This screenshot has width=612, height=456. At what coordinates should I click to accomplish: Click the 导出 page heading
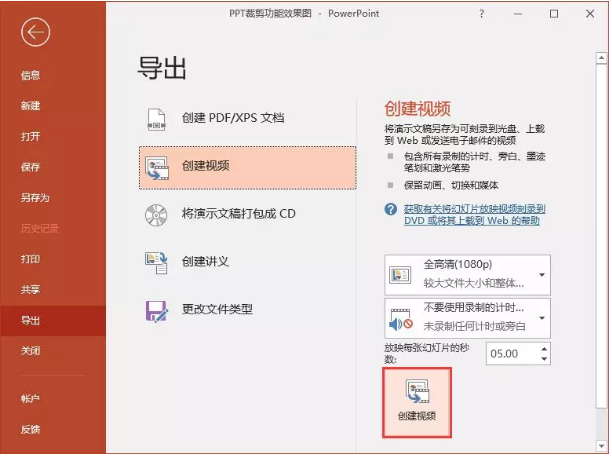(162, 68)
